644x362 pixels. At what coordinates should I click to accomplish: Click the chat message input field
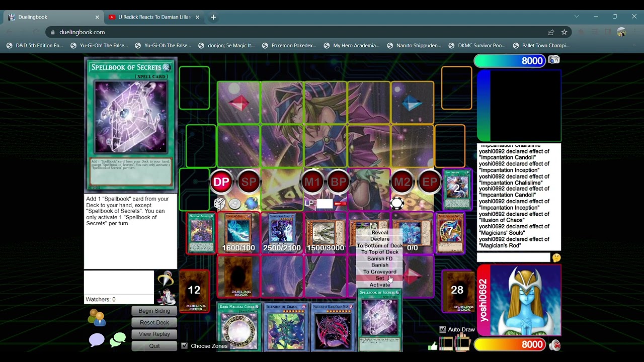point(513,257)
